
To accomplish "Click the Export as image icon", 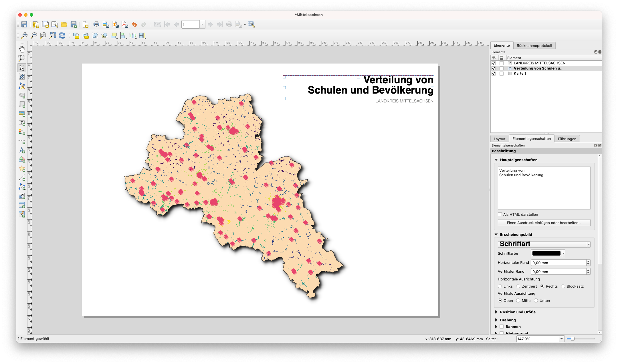I will coord(106,25).
